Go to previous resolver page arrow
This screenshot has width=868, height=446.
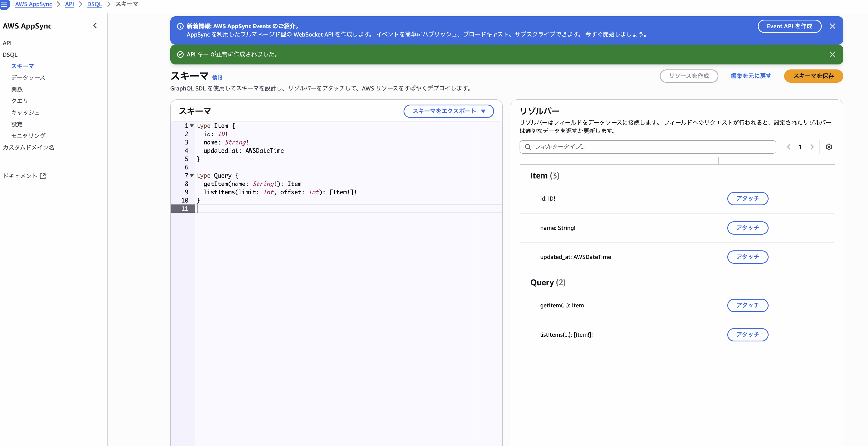[x=789, y=147]
